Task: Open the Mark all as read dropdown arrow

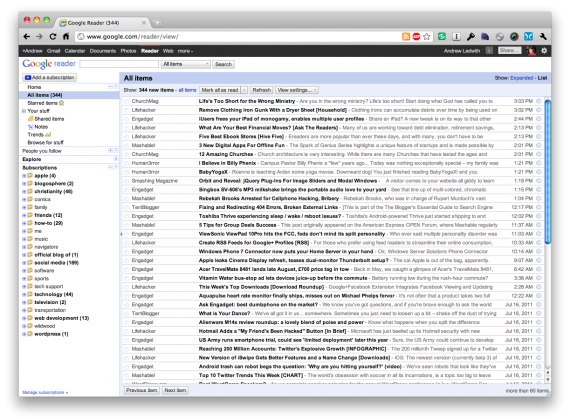Action: 244,90
